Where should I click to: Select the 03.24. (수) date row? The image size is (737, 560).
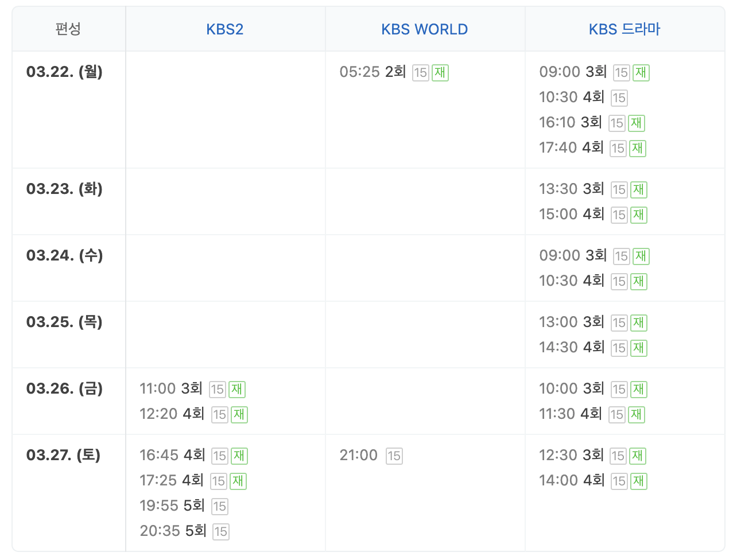click(x=64, y=255)
